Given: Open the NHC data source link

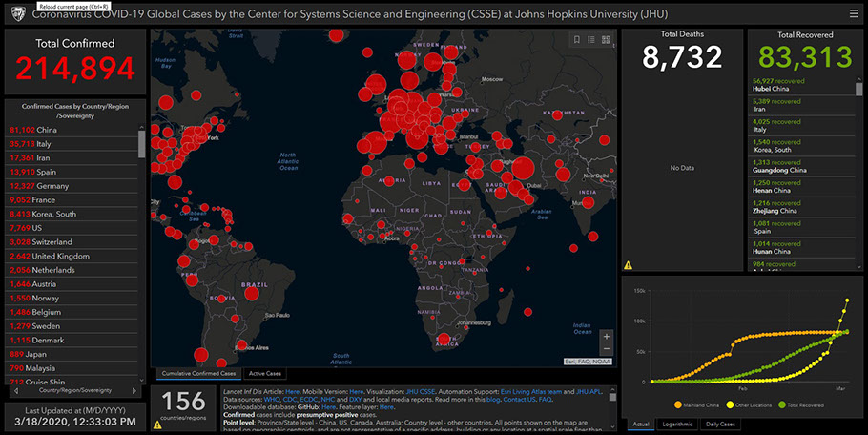Looking at the screenshot, I should (x=328, y=400).
